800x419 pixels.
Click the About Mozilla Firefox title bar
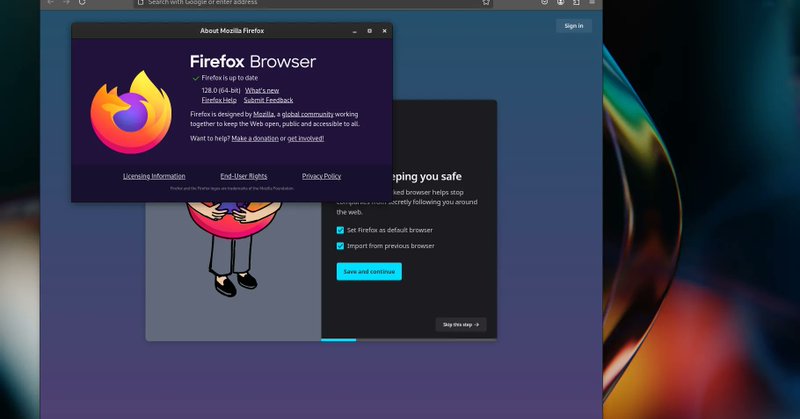232,31
